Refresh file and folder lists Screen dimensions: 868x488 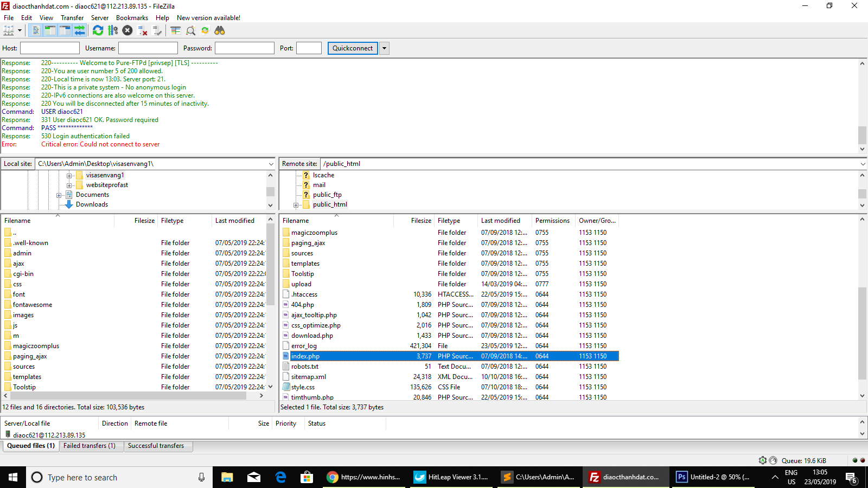click(x=98, y=30)
